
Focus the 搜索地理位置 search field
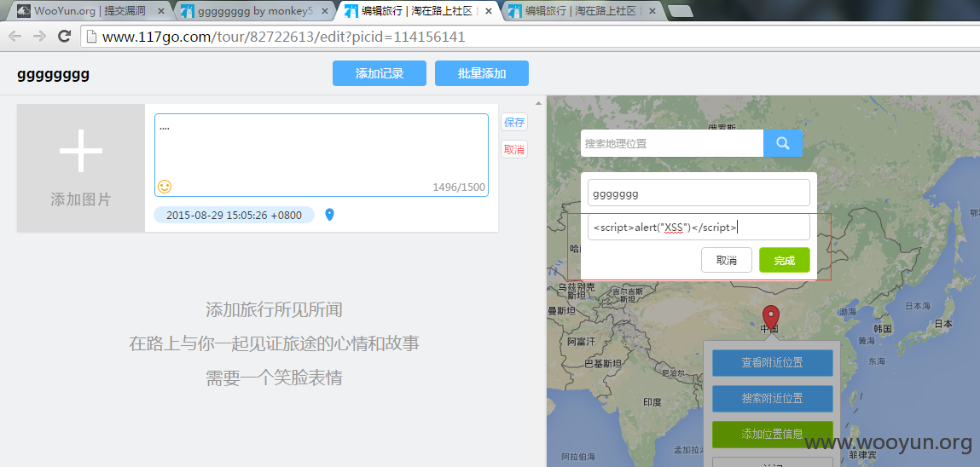tap(672, 143)
